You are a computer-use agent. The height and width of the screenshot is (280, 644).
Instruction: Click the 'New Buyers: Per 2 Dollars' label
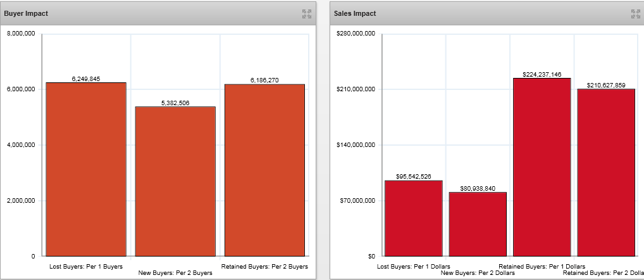coord(478,273)
